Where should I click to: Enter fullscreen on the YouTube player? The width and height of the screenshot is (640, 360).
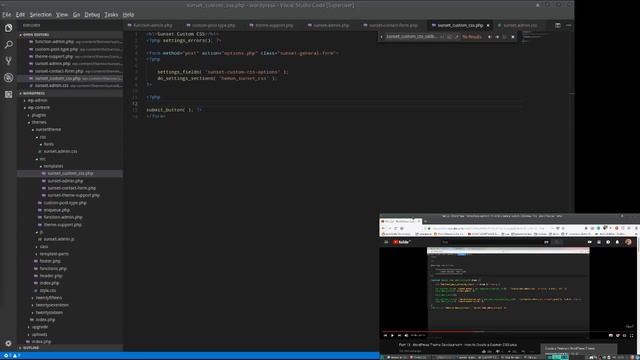tap(631, 336)
